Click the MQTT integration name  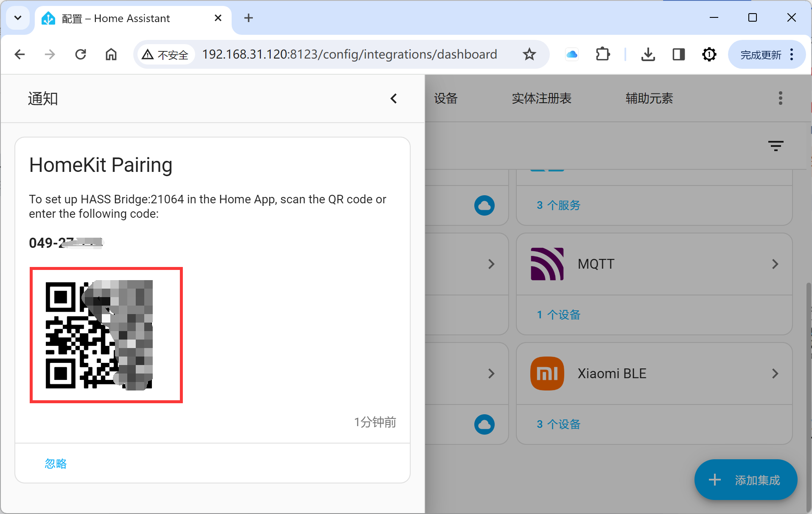click(596, 264)
